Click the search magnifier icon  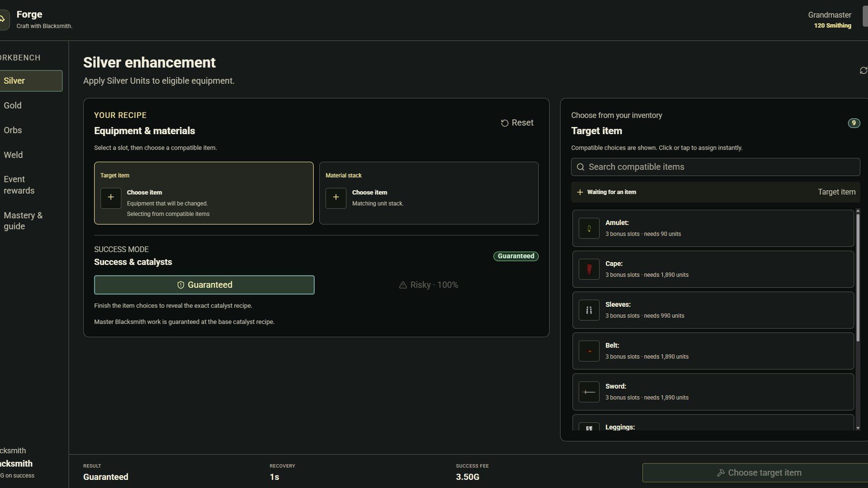pos(580,167)
